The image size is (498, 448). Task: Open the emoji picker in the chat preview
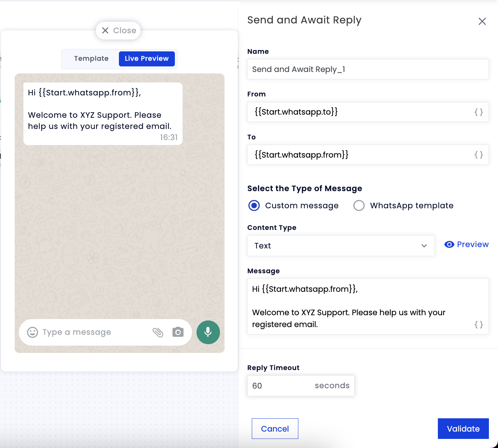(33, 332)
